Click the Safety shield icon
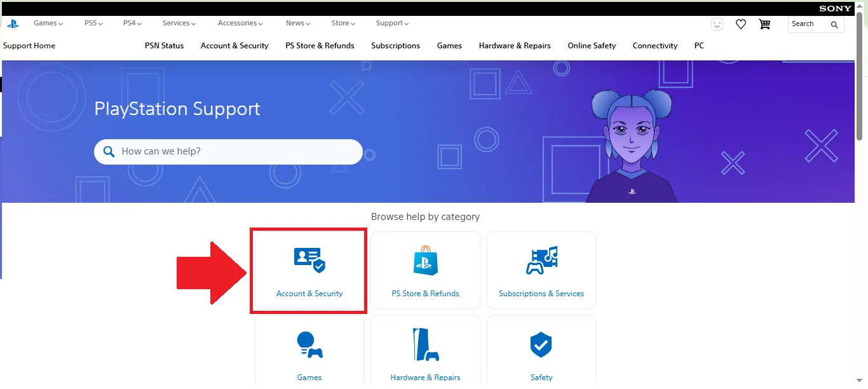The image size is (868, 389). tap(541, 345)
